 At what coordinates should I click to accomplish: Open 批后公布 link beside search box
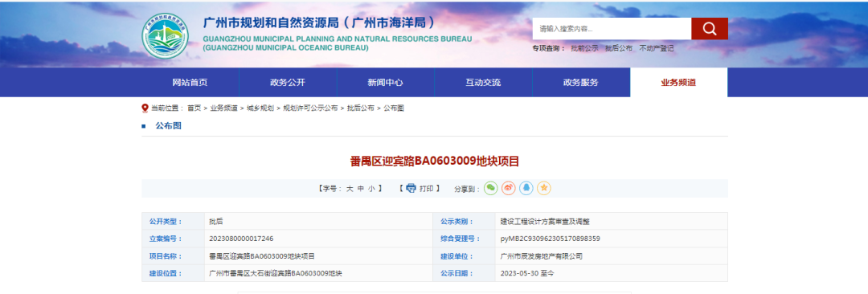(618, 49)
